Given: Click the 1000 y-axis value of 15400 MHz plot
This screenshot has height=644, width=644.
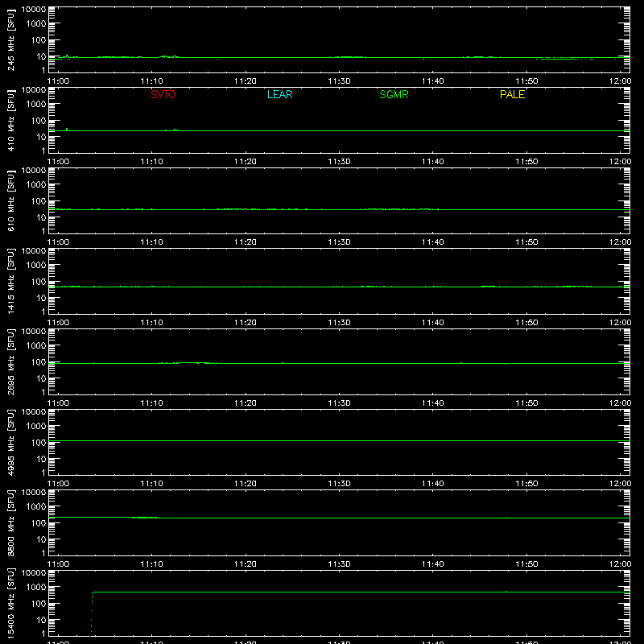Looking at the screenshot, I should pos(36,588).
